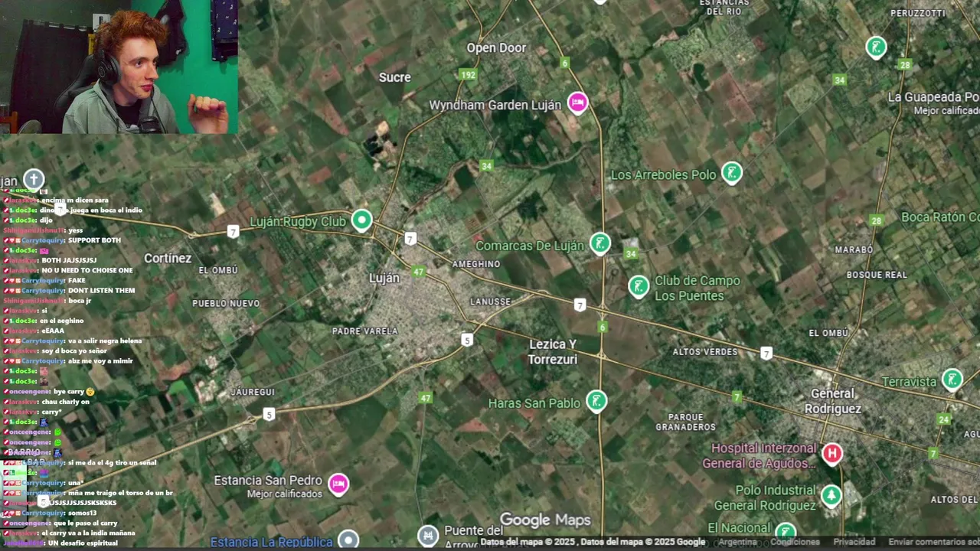
Task: Click the Haras San Pablo label text
Action: click(534, 403)
